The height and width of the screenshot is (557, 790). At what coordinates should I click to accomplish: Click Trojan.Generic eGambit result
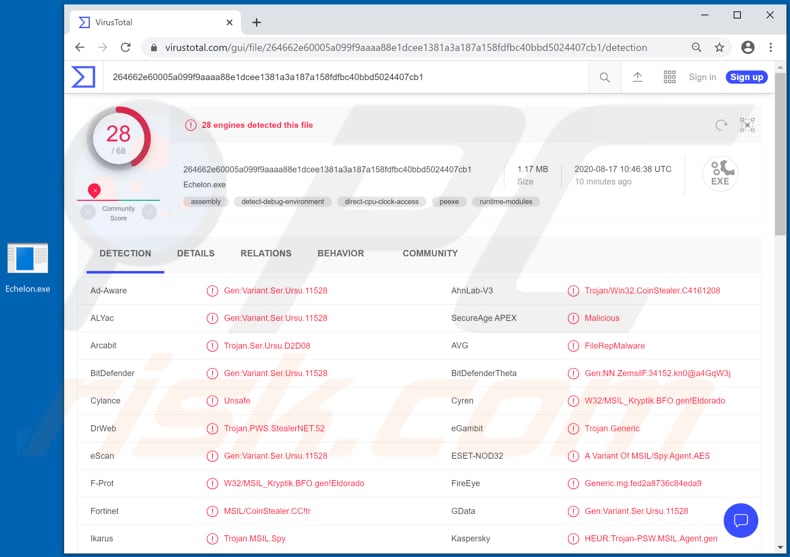tap(612, 428)
